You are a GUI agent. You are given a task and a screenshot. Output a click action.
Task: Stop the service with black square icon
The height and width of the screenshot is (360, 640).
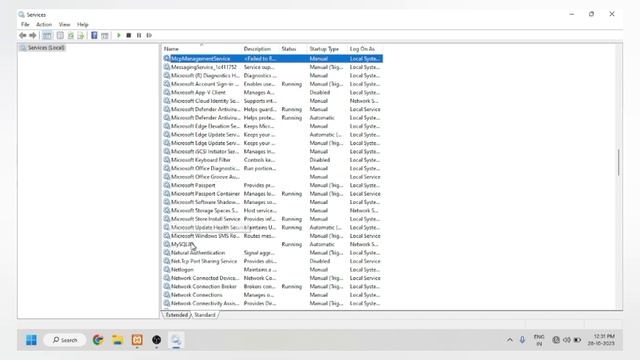click(x=129, y=36)
